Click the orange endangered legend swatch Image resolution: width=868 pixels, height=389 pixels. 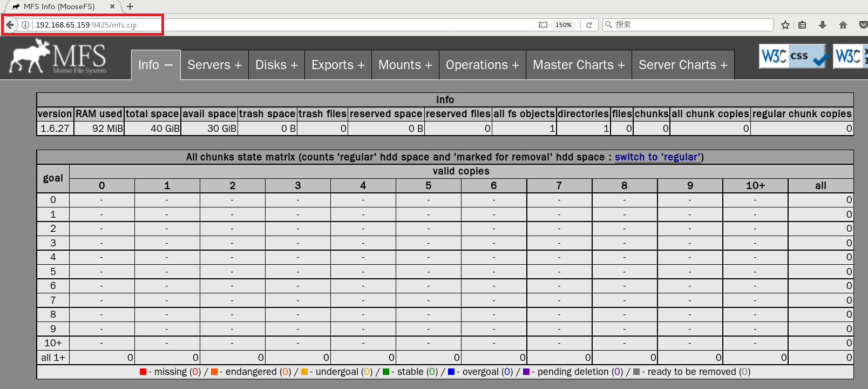(x=214, y=372)
